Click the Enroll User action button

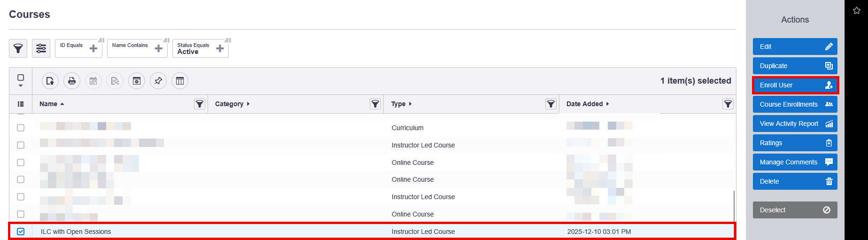tap(795, 85)
